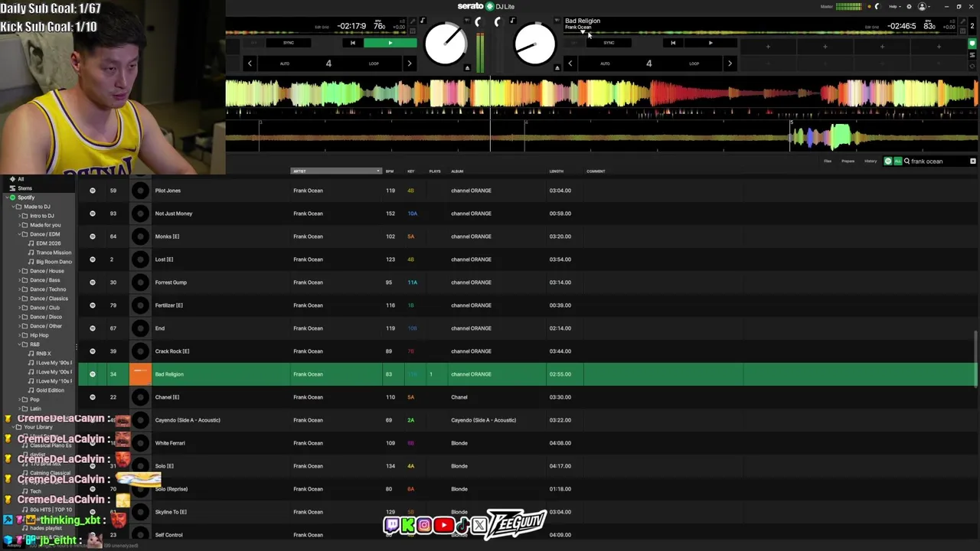Sort by the LENGTH column header
The height and width of the screenshot is (551, 980).
(x=557, y=171)
